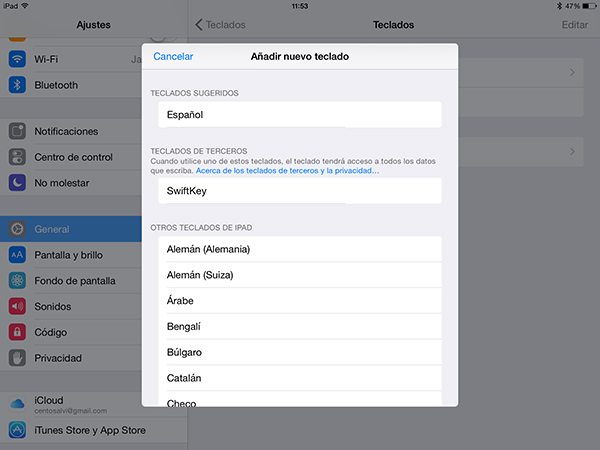The image size is (600, 450).
Task: Tap the Notificaciones icon
Action: 17,131
